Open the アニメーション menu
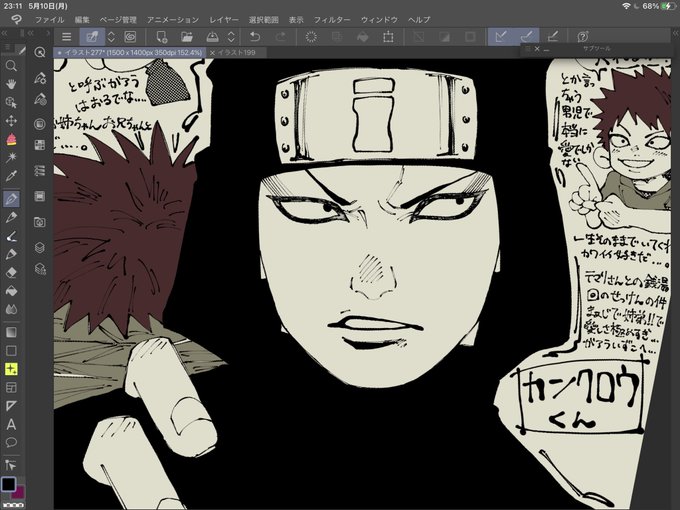Screen dimensions: 680x510 [x=173, y=20]
